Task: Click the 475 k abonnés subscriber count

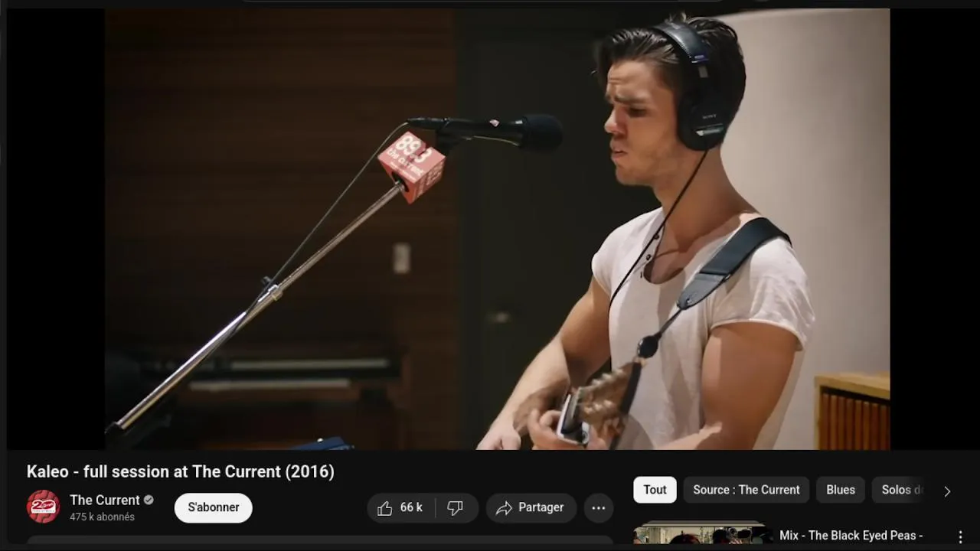Action: coord(102,517)
